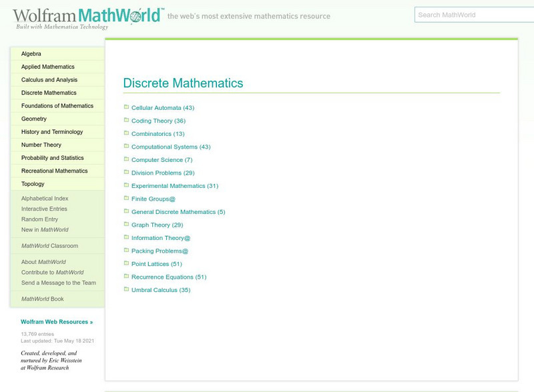Viewport: 534px width, 392px height.
Task: Open Computer Science (7) category
Action: click(x=162, y=160)
